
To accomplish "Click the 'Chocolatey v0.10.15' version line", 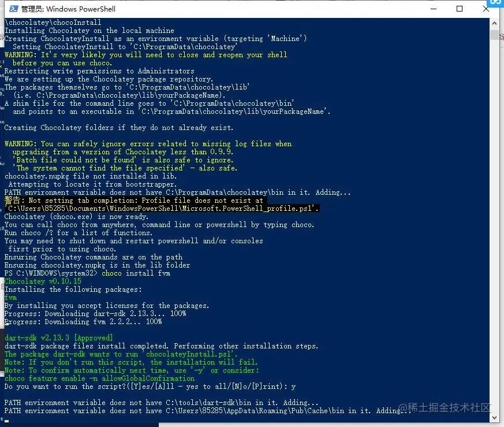I will tap(43, 281).
